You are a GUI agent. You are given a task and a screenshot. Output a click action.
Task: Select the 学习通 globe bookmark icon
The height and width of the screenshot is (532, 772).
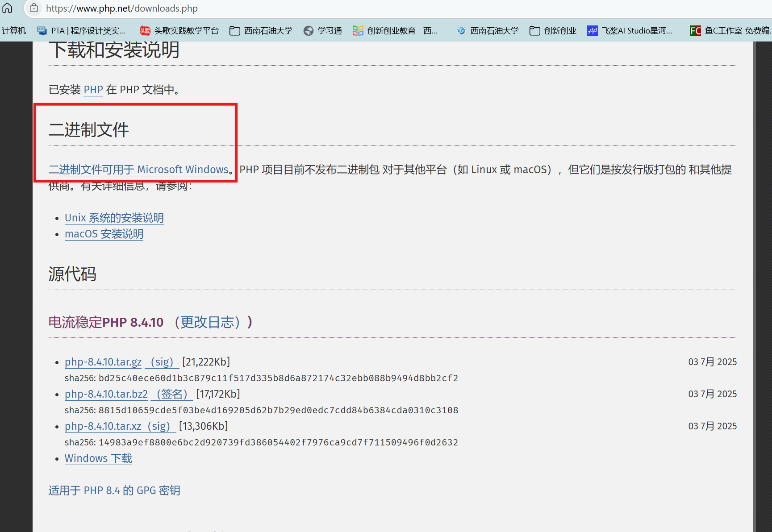309,30
